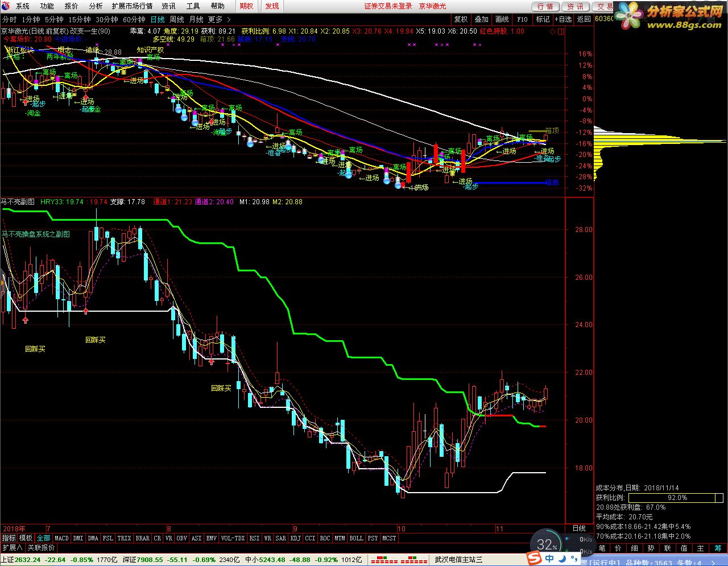Open the 分析 menu
Screen dimensions: 728x566
pyautogui.click(x=96, y=6)
